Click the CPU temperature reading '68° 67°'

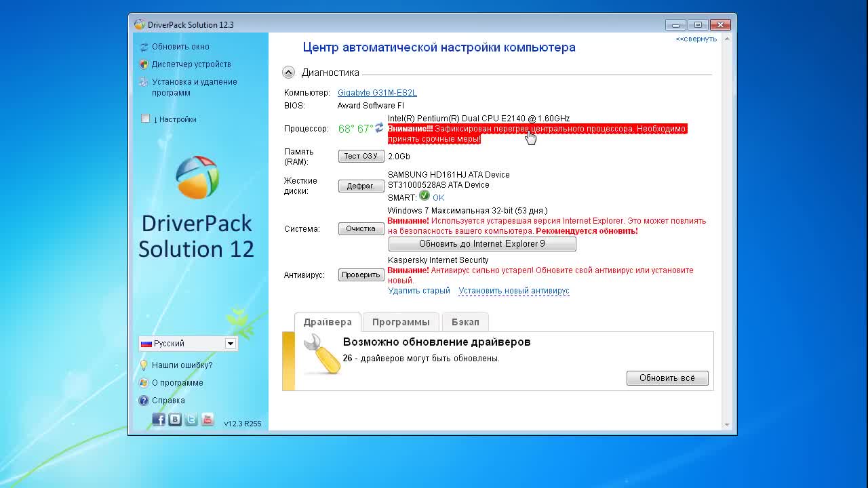tap(355, 129)
